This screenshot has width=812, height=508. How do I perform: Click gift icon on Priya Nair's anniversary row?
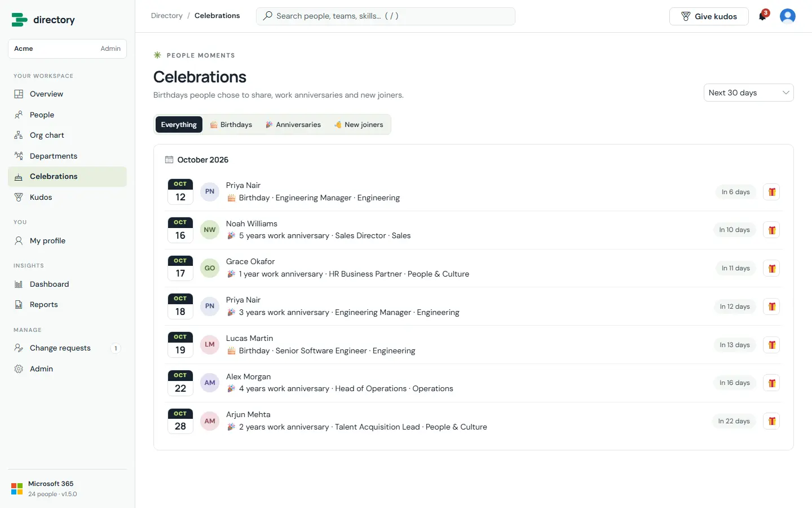(x=771, y=306)
